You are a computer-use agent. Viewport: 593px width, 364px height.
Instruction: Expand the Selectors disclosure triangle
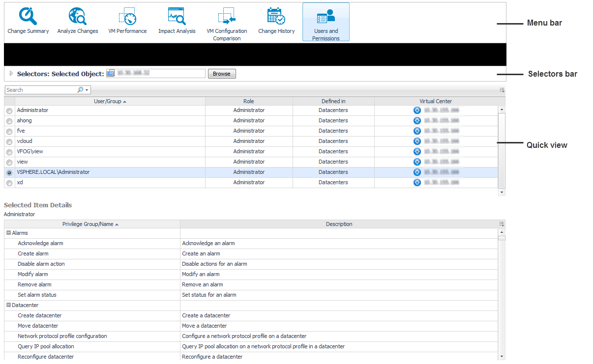click(x=11, y=74)
